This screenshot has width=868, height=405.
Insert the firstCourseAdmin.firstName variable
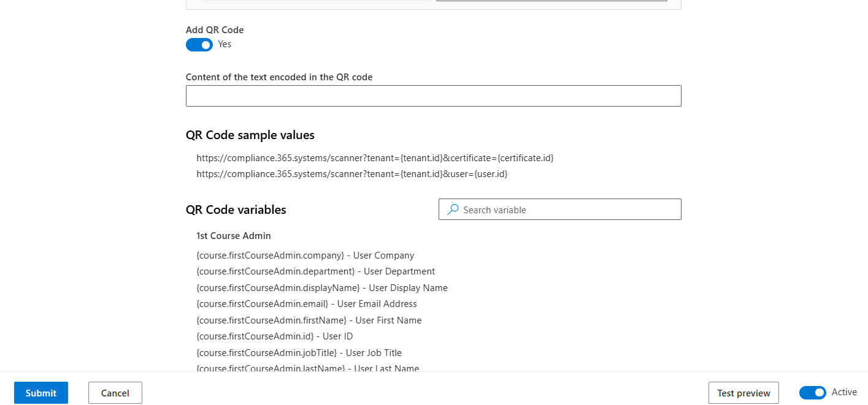click(309, 320)
